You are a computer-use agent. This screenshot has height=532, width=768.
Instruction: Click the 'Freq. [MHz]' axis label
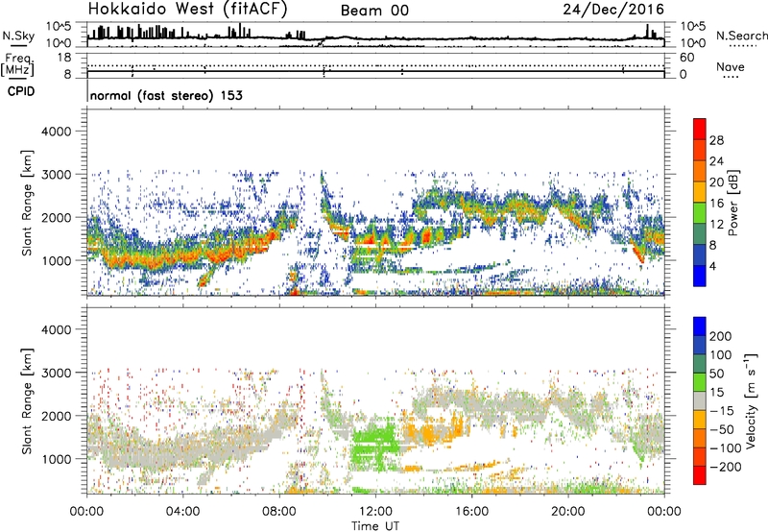[17, 65]
